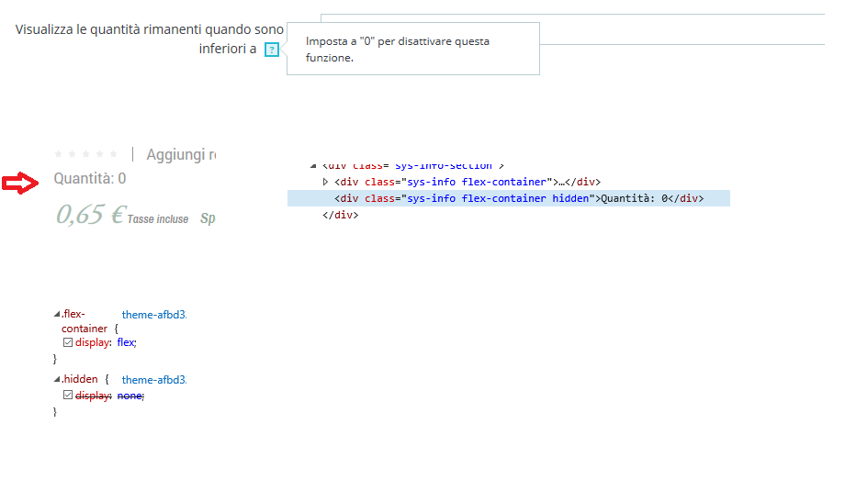The width and height of the screenshot is (868, 502).
Task: Click the third rating star
Action: pyautogui.click(x=86, y=154)
